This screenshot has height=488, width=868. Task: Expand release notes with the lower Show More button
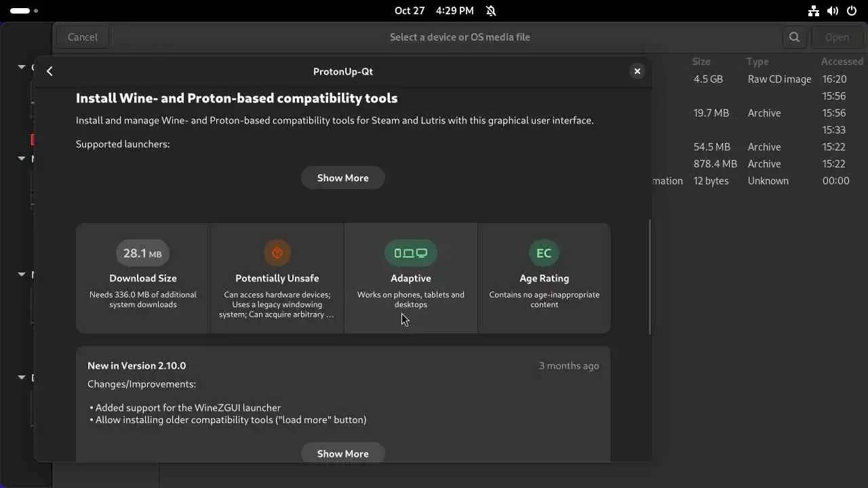click(343, 453)
